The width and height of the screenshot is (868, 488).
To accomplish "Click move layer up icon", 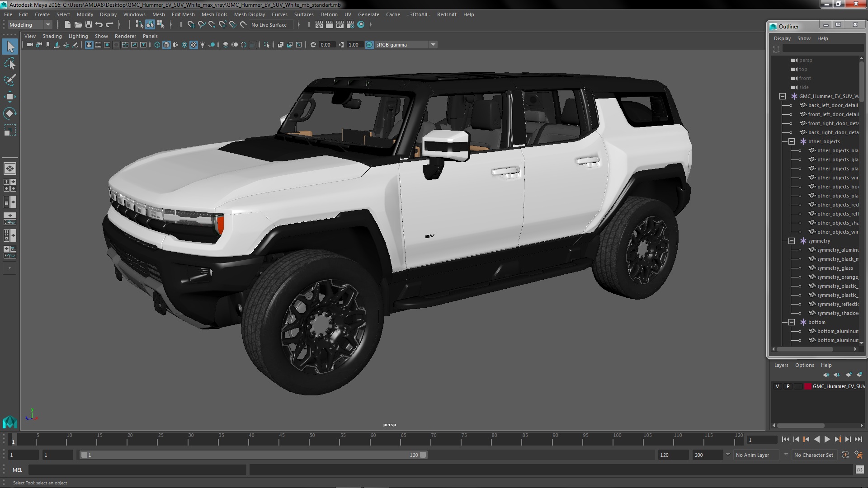I will point(826,375).
